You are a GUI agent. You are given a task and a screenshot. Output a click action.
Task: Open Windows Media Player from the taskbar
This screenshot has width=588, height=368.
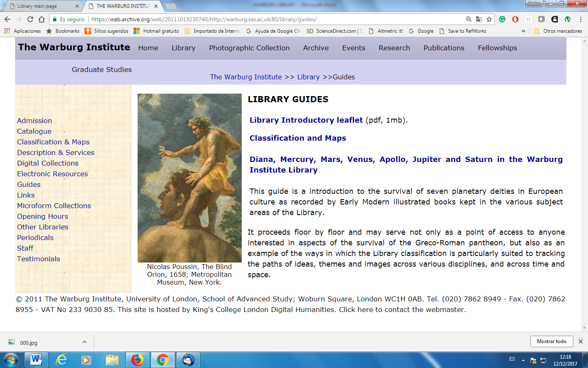pos(87,360)
